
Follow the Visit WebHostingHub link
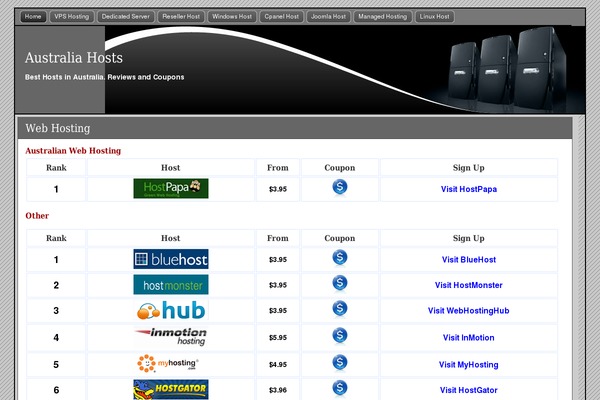469,310
